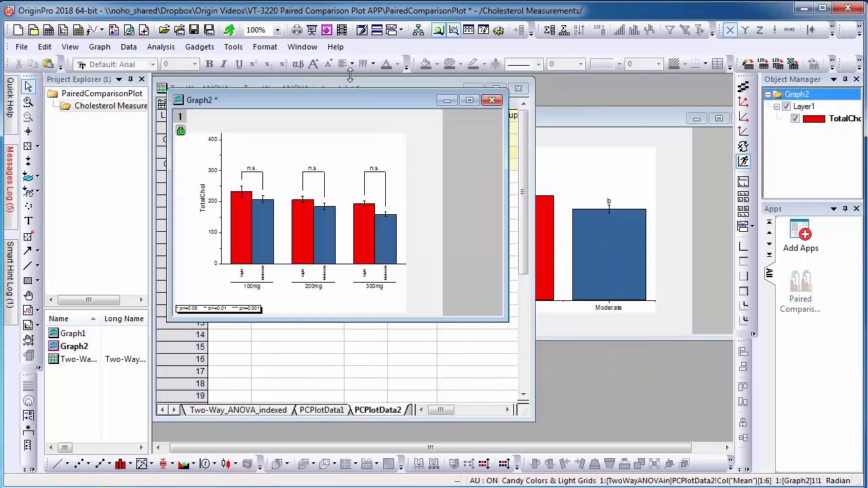Image resolution: width=868 pixels, height=488 pixels.
Task: Pin the Apps panel
Action: [845, 209]
